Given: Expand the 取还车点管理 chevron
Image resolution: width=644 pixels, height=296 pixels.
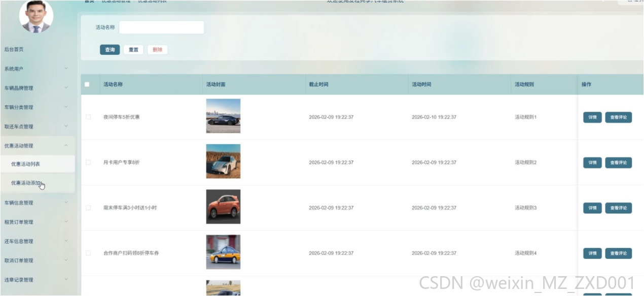Looking at the screenshot, I should coord(66,126).
